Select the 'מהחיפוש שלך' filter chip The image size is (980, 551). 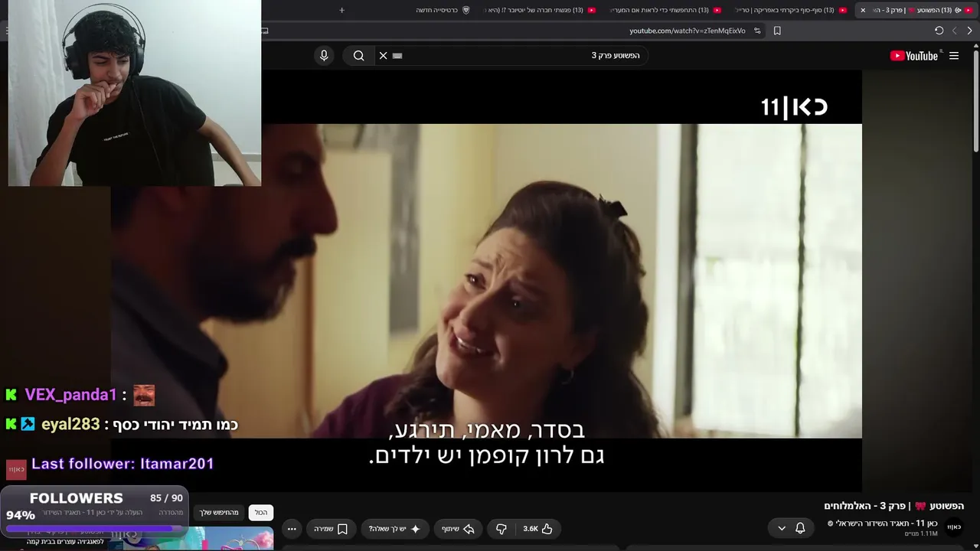(219, 512)
